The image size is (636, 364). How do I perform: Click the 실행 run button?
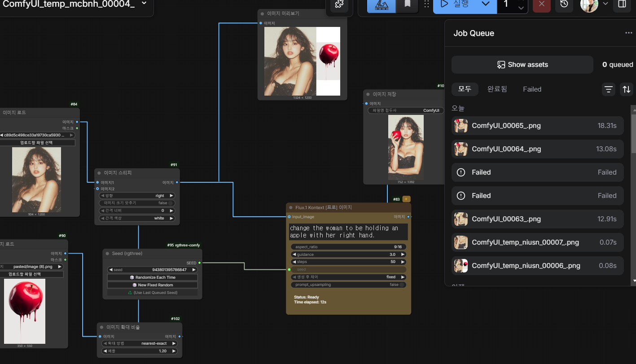click(x=454, y=4)
